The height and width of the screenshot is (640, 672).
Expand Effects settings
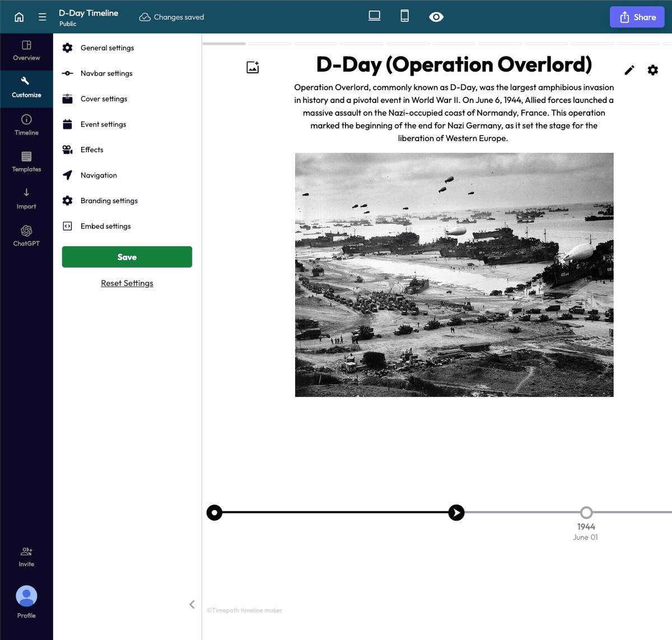(x=93, y=150)
